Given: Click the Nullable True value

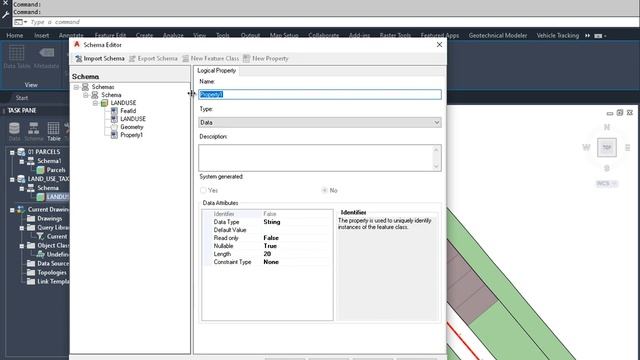Looking at the screenshot, I should pos(270,246).
